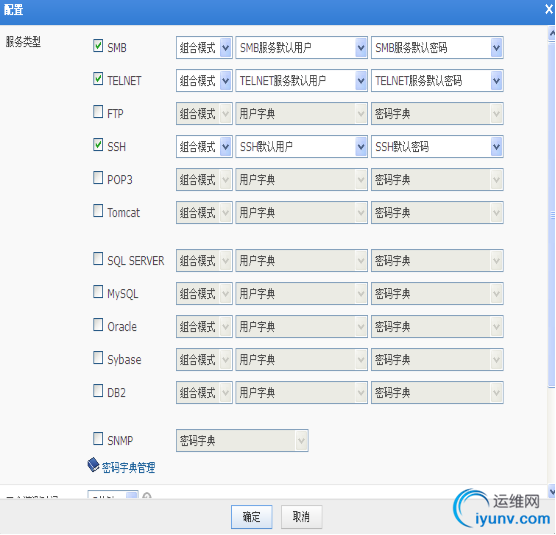
Task: Open the Tomcat 密码字典 dropdown
Action: tap(437, 212)
